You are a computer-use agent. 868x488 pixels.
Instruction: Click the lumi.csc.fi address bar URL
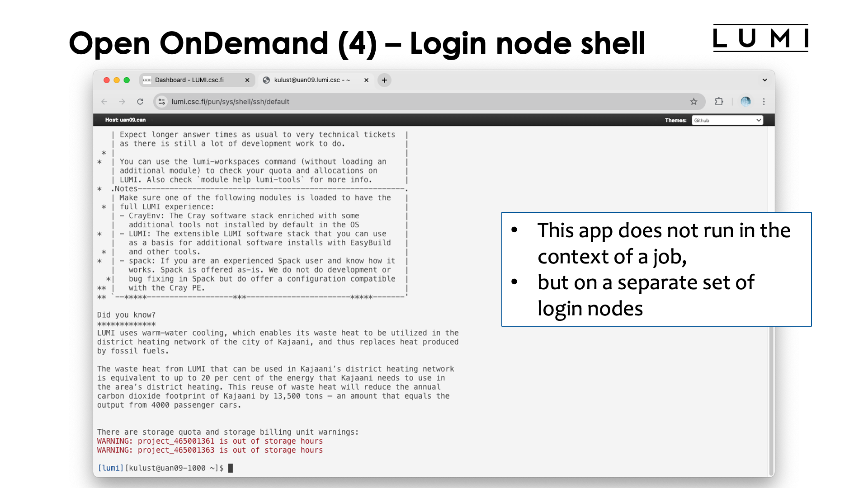click(230, 102)
